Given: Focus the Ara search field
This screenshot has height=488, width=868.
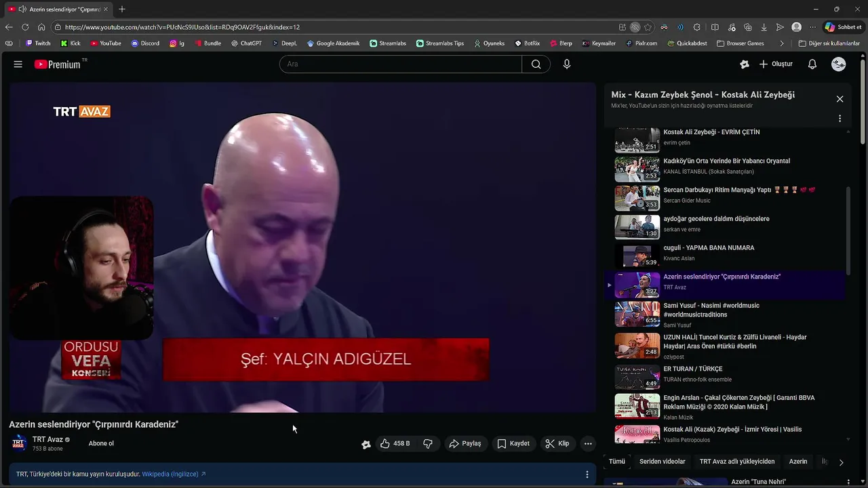Looking at the screenshot, I should (401, 64).
